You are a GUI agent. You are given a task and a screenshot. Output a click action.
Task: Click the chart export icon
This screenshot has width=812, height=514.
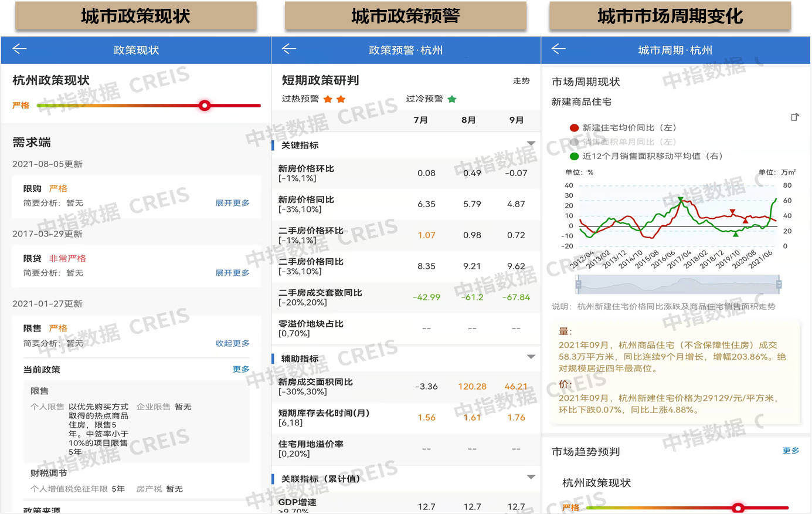794,117
